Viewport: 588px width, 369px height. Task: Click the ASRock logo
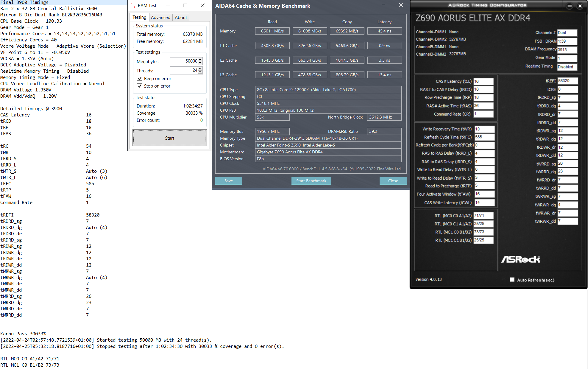[521, 259]
